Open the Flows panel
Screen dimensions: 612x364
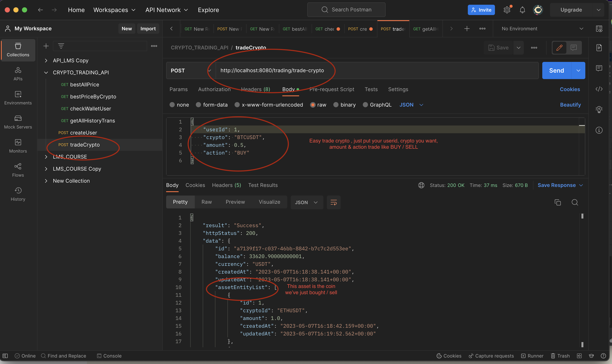[18, 170]
